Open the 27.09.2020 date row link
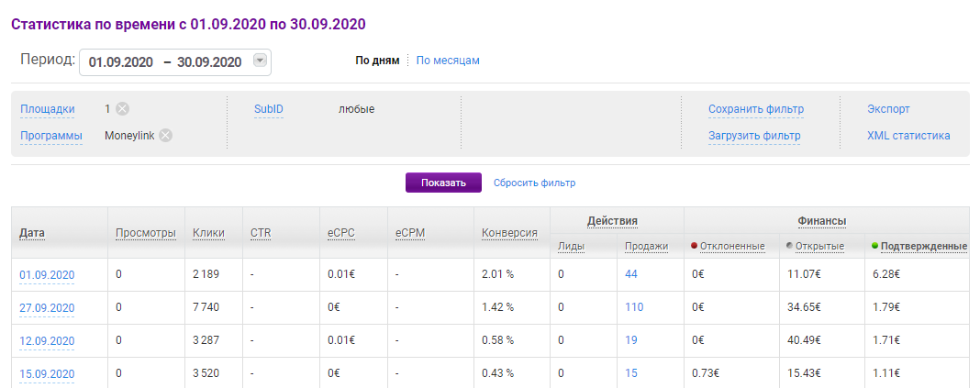Image resolution: width=980 pixels, height=388 pixels. 47,308
